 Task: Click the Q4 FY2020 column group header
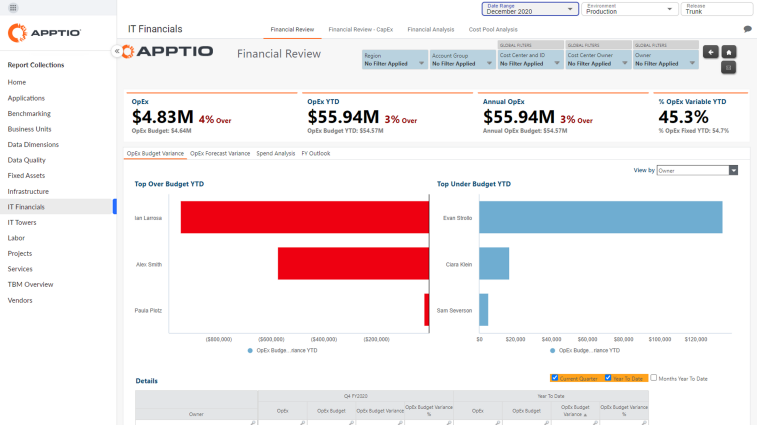(355, 396)
